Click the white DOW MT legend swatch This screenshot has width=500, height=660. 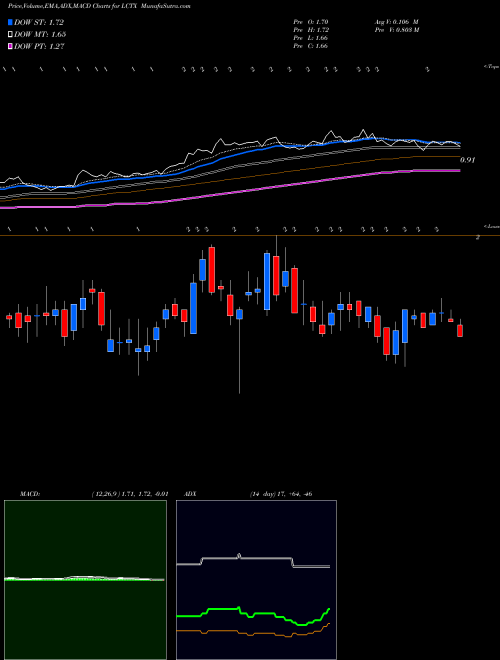tap(10, 34)
